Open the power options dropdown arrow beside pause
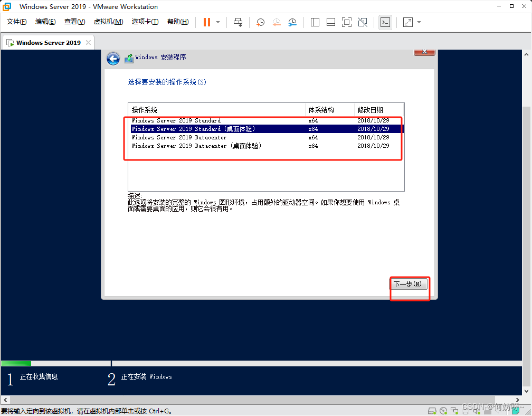 click(x=218, y=22)
